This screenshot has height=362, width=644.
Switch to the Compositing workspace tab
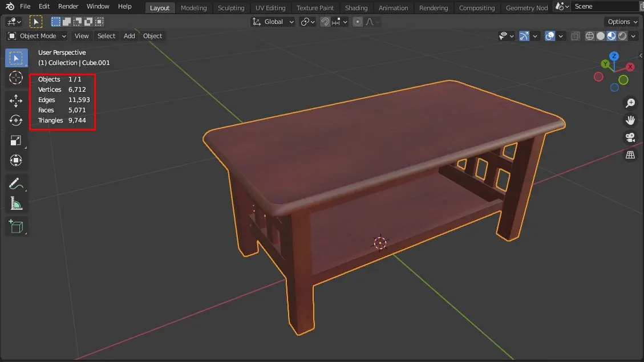pyautogui.click(x=477, y=8)
